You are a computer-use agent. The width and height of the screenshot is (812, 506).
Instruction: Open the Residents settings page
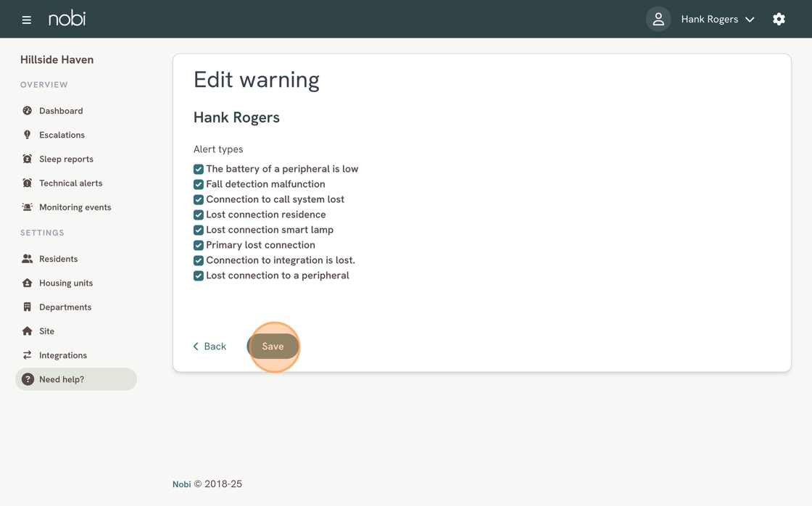click(x=59, y=259)
